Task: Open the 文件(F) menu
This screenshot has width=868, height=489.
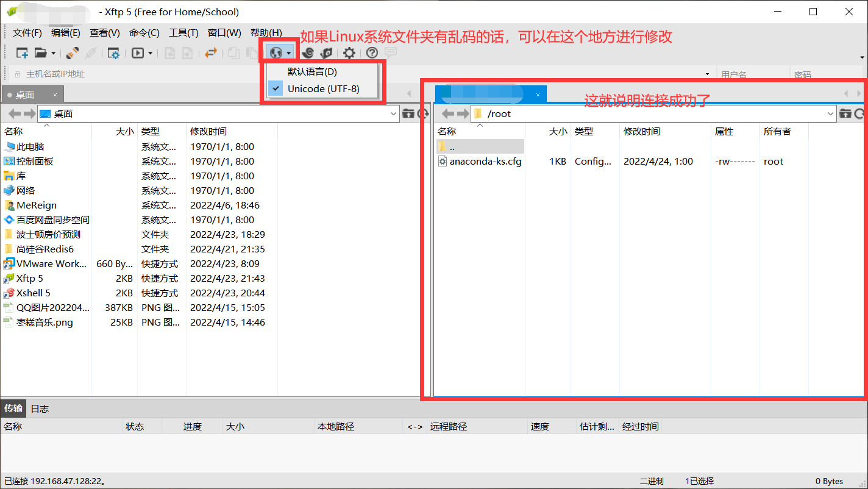Action: [x=27, y=33]
